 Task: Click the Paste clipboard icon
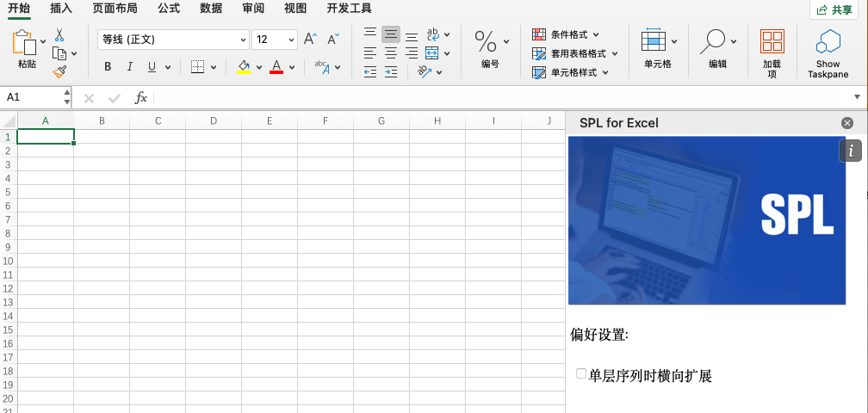(x=24, y=42)
